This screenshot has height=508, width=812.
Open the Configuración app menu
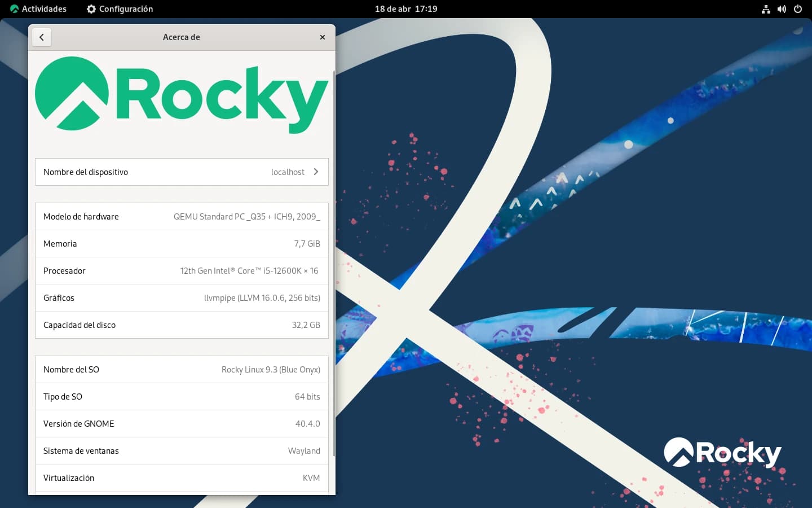pos(120,9)
